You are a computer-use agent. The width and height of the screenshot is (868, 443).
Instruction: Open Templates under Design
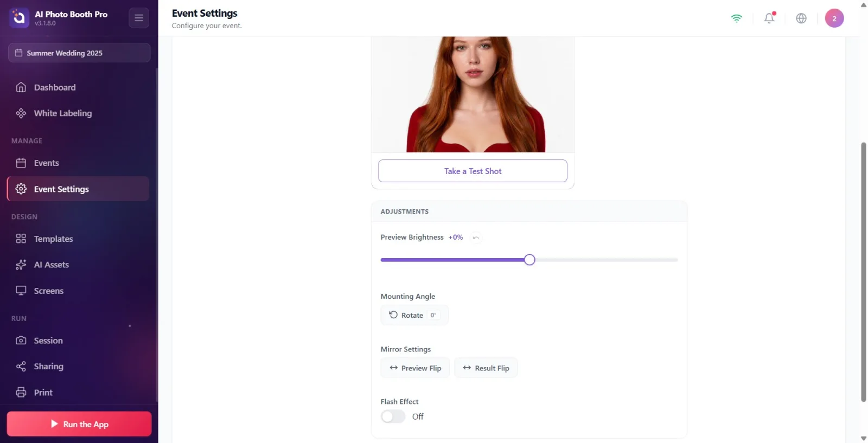click(78, 239)
